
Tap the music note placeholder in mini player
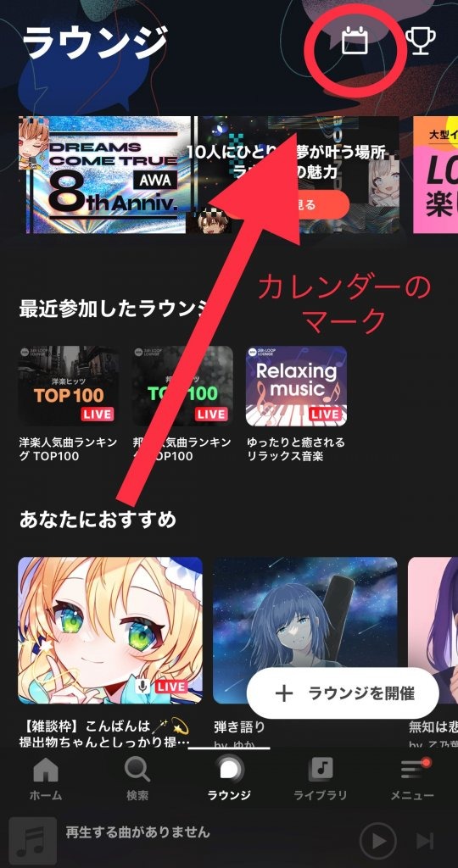tap(33, 842)
